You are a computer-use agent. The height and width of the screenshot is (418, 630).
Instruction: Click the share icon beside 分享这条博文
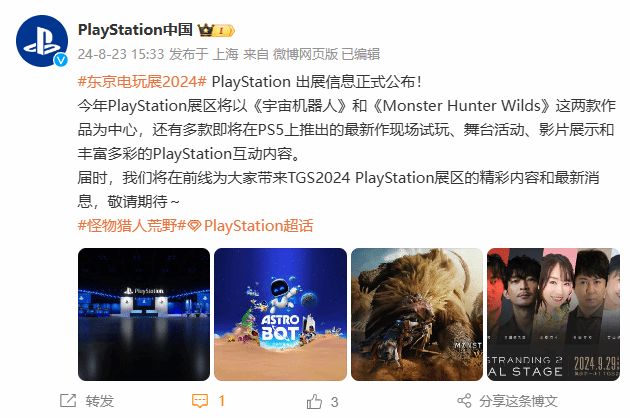coord(464,401)
